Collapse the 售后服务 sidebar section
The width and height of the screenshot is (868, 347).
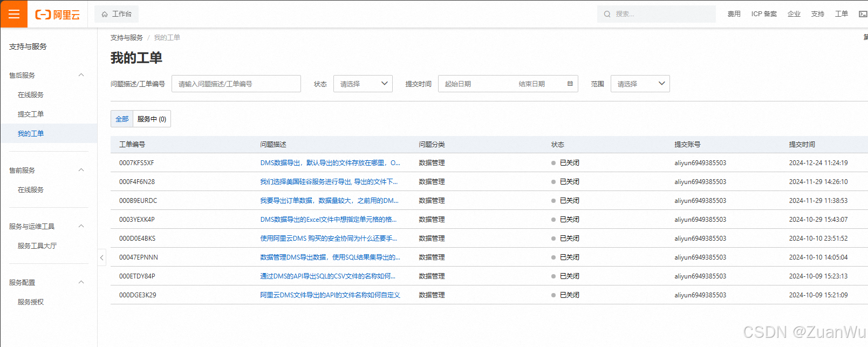click(x=81, y=75)
